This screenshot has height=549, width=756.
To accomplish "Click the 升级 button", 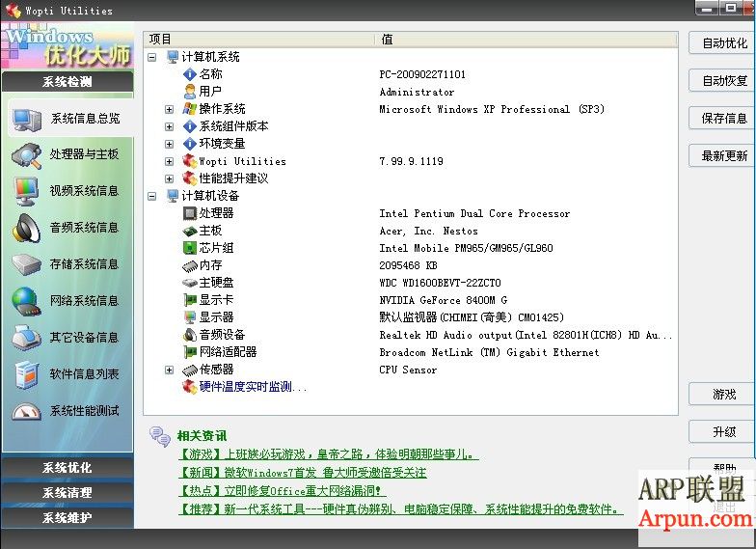I will pos(721,432).
